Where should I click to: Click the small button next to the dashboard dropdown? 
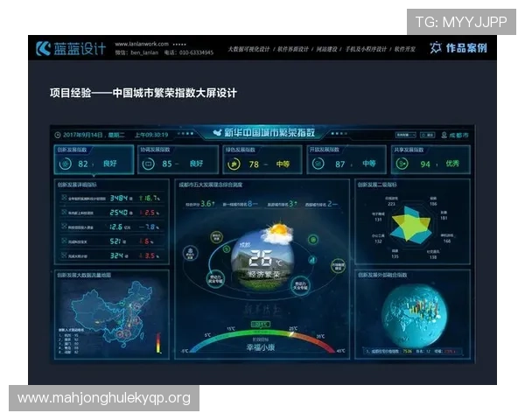coord(428,135)
